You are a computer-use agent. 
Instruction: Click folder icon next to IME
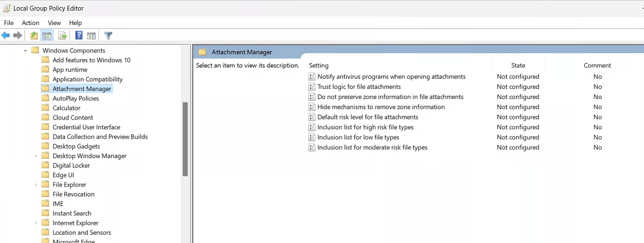[x=45, y=204]
